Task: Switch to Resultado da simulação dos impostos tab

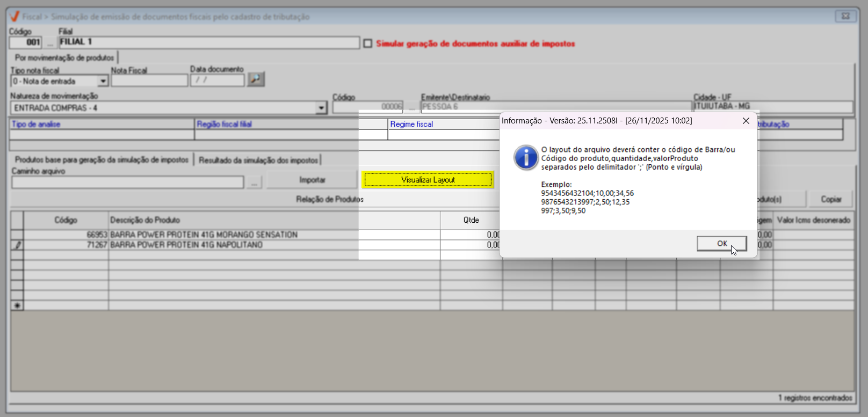Action: (x=258, y=160)
